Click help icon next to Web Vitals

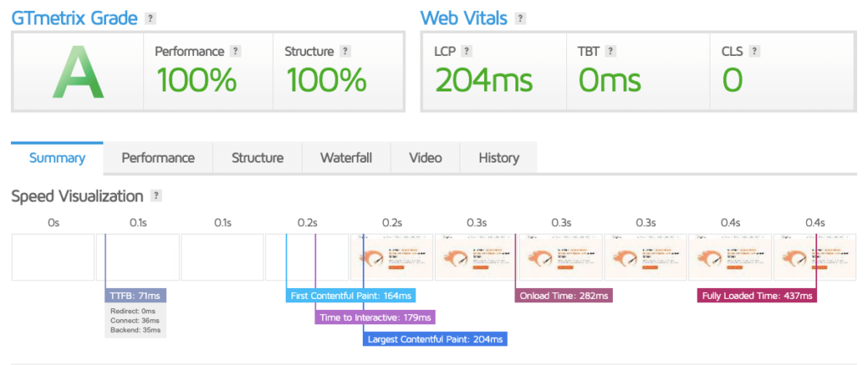pyautogui.click(x=520, y=18)
